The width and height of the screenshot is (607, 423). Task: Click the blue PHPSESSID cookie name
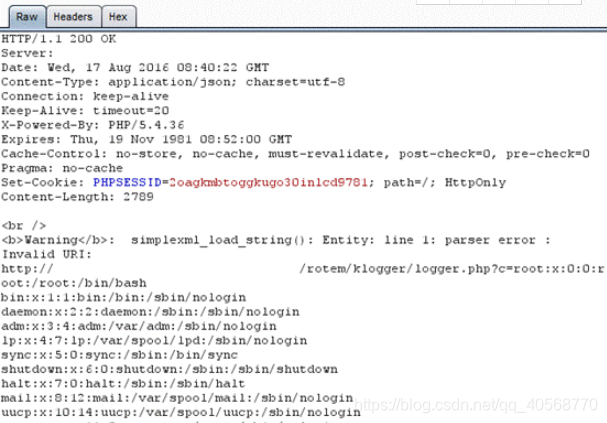click(x=127, y=182)
